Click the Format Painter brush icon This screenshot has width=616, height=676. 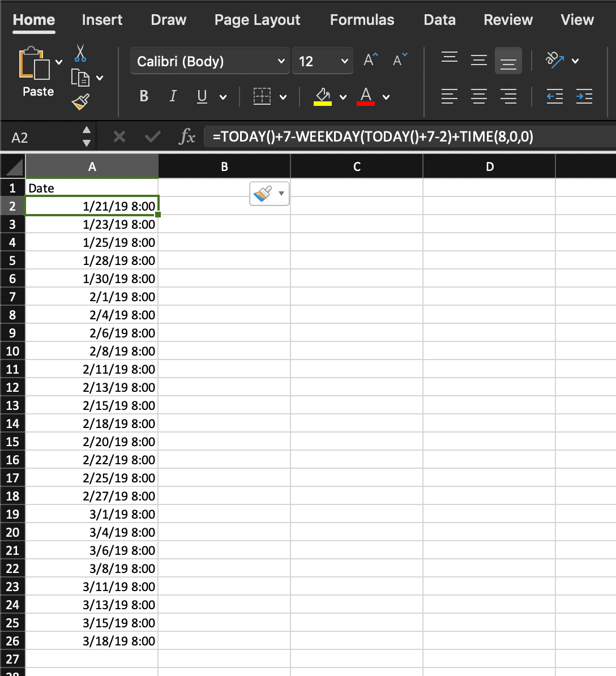[x=80, y=102]
